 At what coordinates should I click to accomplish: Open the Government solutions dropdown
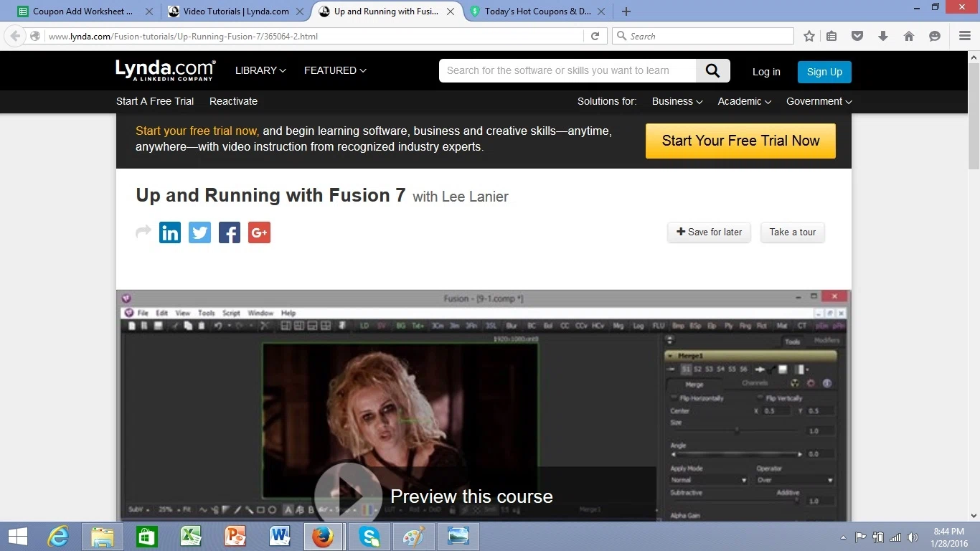click(x=819, y=101)
